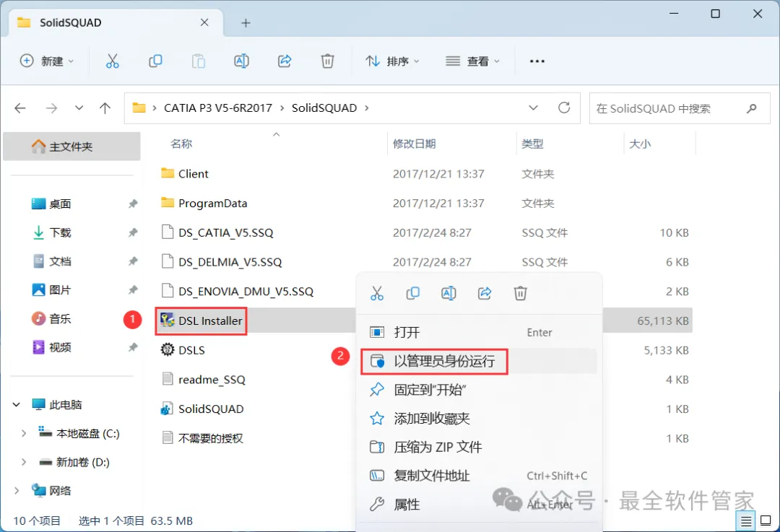Close the SolidSQUAD tab
The width and height of the screenshot is (780, 532).
(204, 23)
